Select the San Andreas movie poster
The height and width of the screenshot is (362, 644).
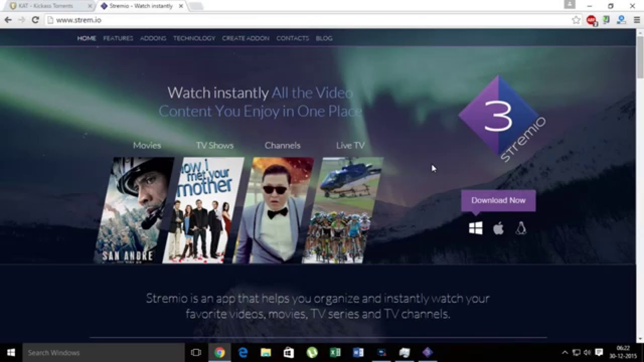pyautogui.click(x=134, y=210)
